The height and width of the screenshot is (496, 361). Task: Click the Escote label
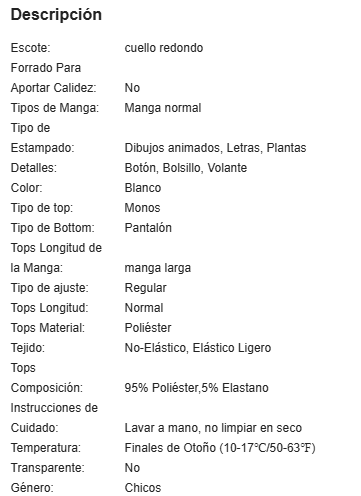30,48
